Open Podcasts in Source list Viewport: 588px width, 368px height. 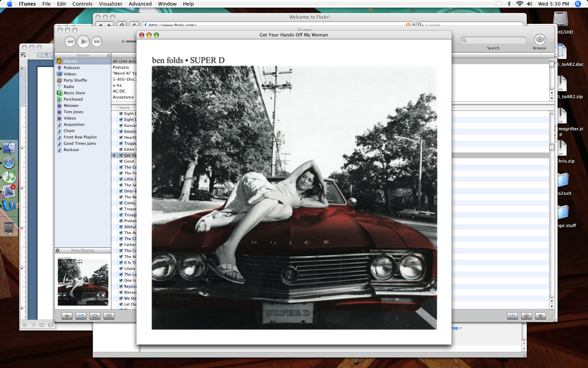(x=83, y=68)
